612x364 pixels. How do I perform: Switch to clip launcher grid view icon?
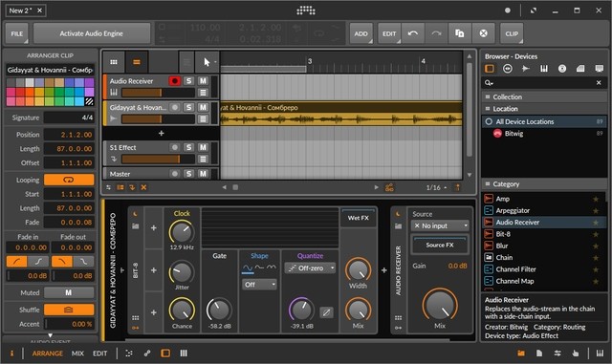click(114, 62)
